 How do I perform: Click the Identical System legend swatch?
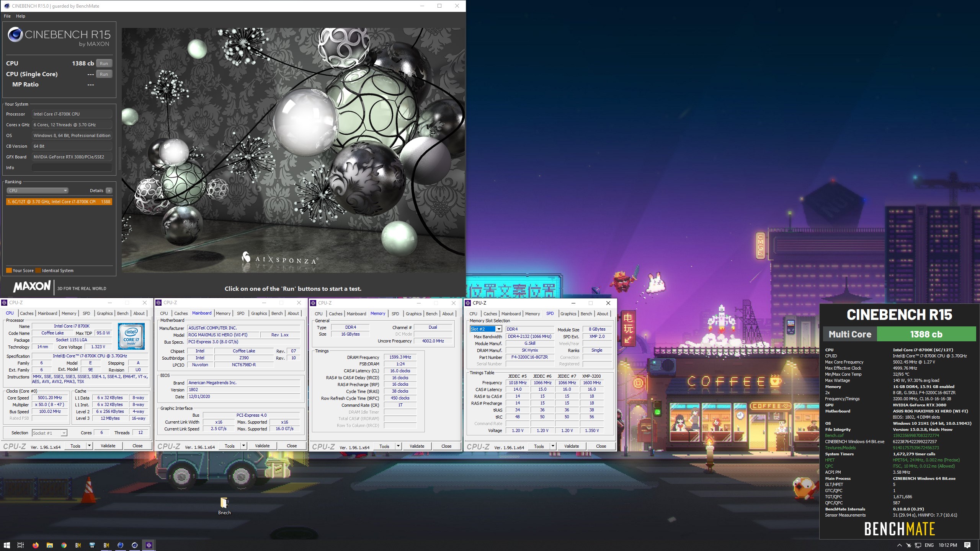click(x=38, y=271)
